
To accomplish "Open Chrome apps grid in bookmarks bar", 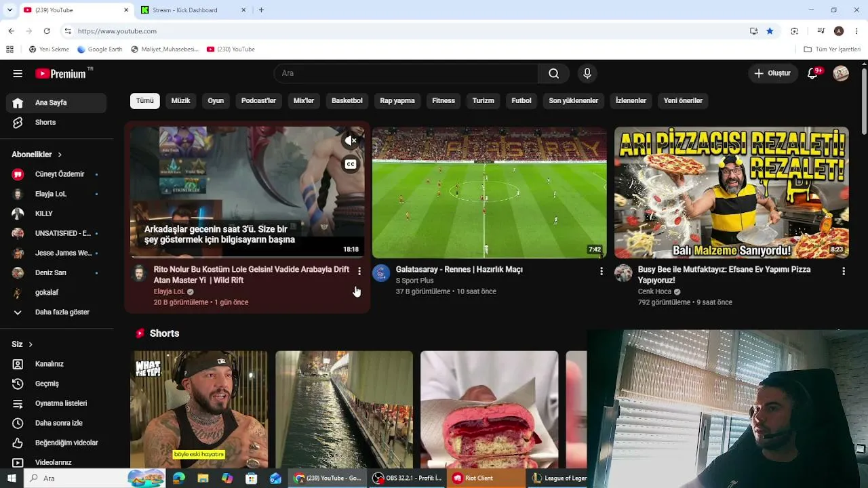I will pyautogui.click(x=9, y=49).
